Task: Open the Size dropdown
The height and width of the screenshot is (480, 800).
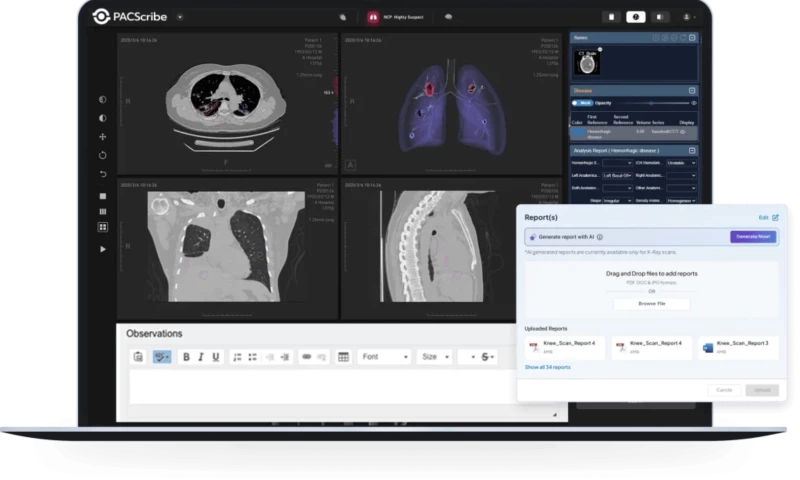Action: [435, 357]
